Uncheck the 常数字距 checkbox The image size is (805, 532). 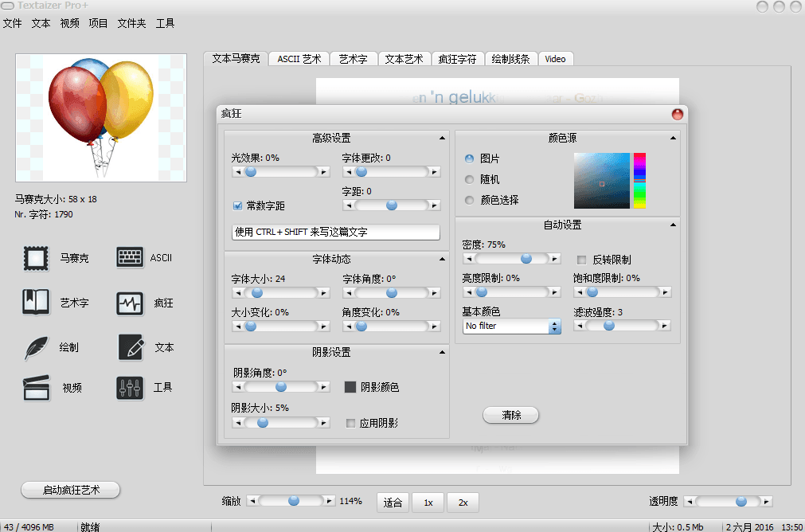(x=237, y=205)
